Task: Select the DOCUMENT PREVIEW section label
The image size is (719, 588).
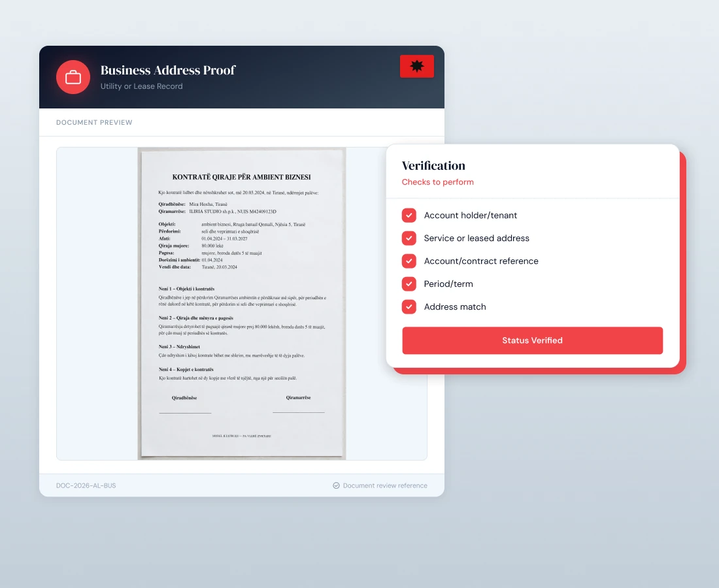Action: (x=94, y=122)
